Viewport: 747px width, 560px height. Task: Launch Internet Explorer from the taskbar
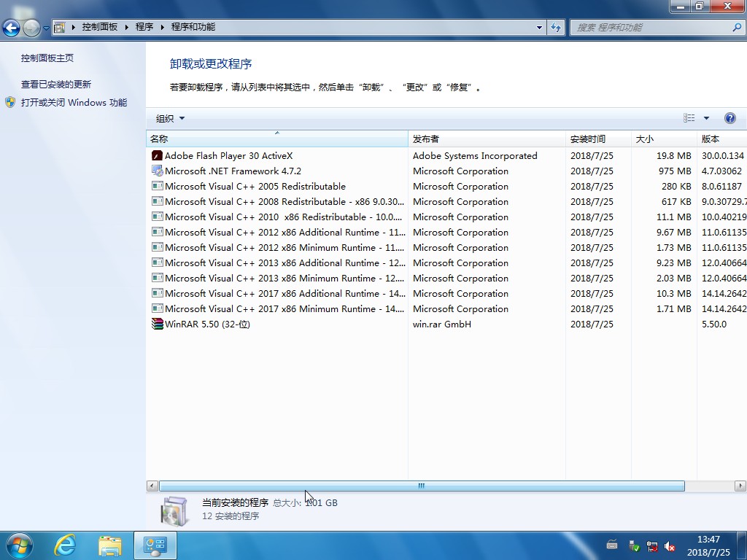[66, 545]
